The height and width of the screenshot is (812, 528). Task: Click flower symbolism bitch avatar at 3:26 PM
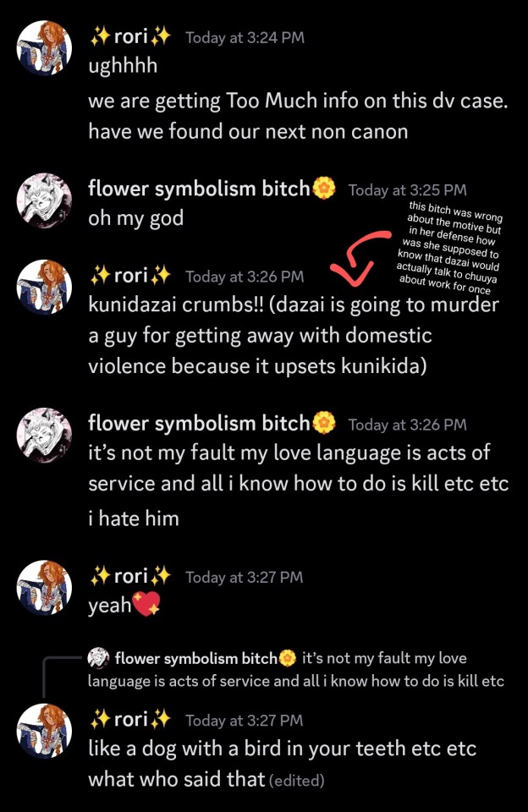(x=44, y=435)
